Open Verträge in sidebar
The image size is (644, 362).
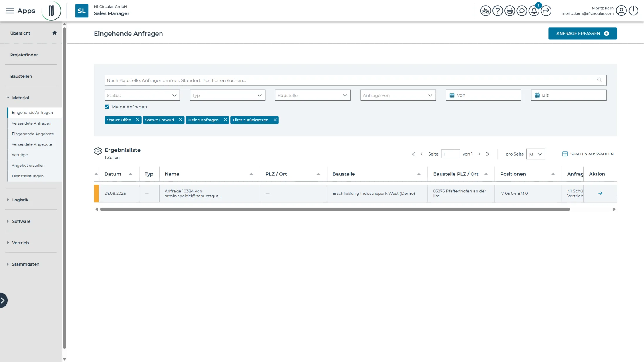point(20,155)
